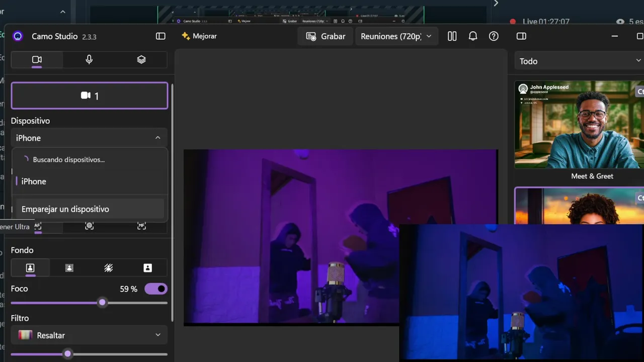The height and width of the screenshot is (362, 644).
Task: Choose Emparejar un dispositivo option
Action: pos(90,209)
